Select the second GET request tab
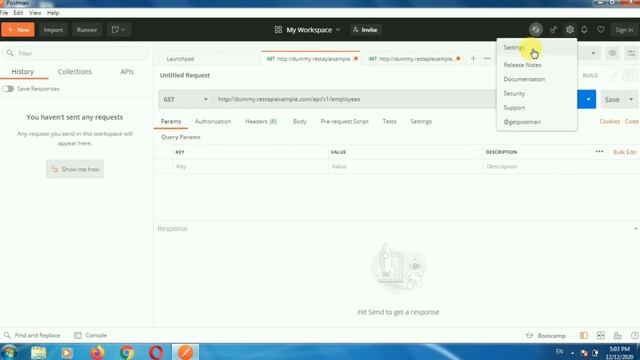Screen dimensions: 640x360 pyautogui.click(x=413, y=59)
